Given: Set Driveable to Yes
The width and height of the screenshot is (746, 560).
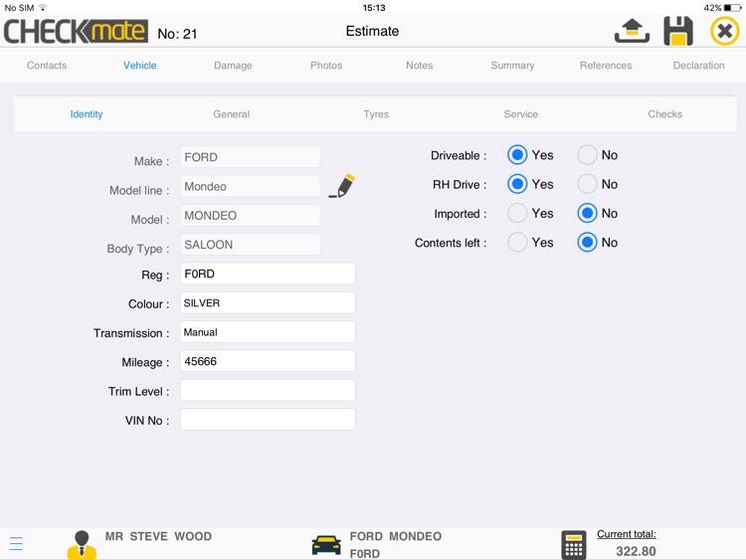Looking at the screenshot, I should [x=517, y=154].
